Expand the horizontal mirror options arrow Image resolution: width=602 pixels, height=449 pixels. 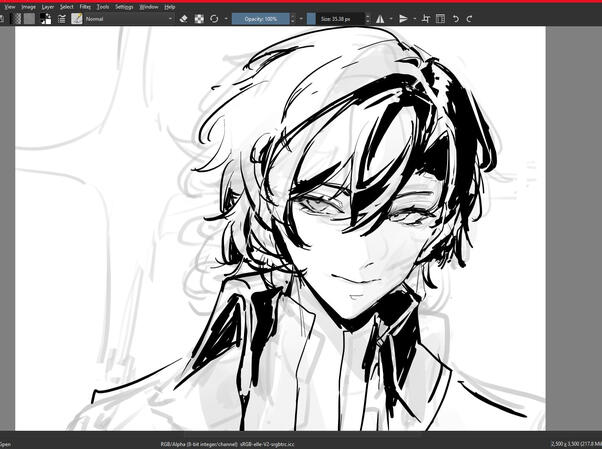tap(391, 18)
